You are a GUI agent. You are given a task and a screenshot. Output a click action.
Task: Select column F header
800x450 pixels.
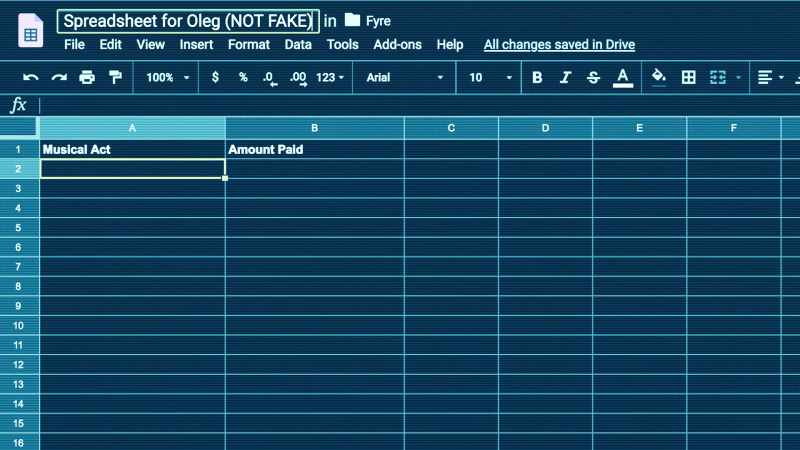coord(734,128)
